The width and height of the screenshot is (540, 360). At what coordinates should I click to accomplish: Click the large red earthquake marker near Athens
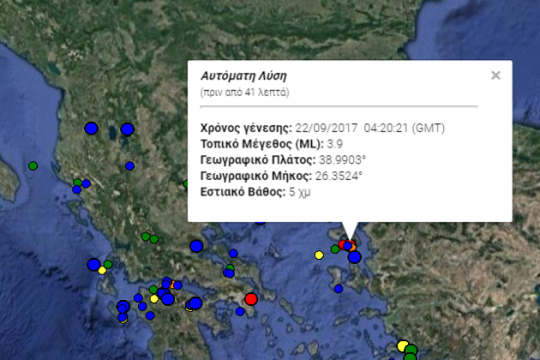pyautogui.click(x=251, y=299)
